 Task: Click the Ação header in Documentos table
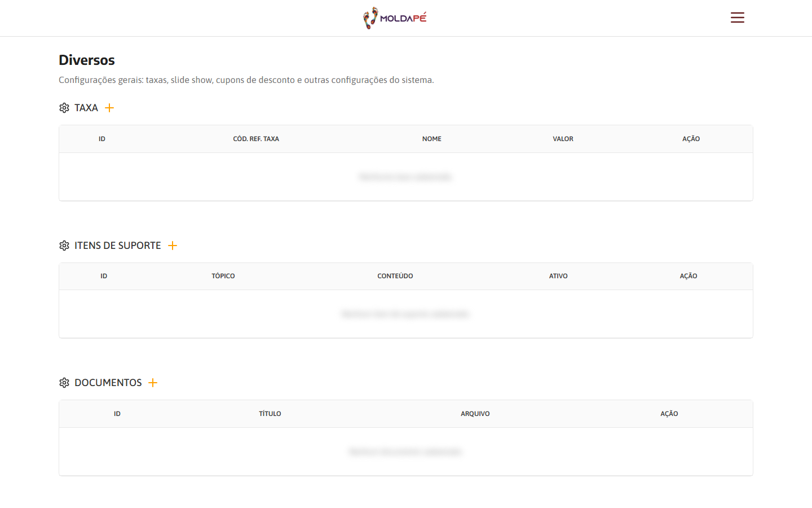(x=669, y=414)
